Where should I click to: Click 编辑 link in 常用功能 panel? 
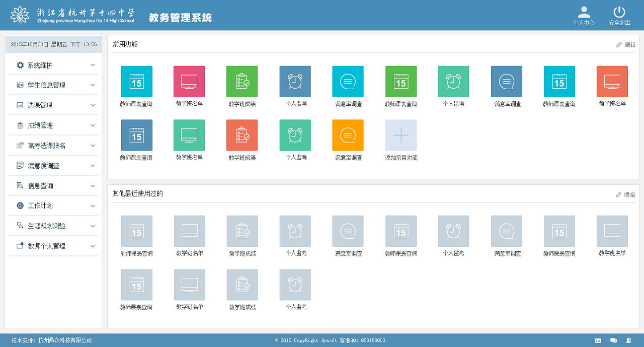pyautogui.click(x=626, y=45)
